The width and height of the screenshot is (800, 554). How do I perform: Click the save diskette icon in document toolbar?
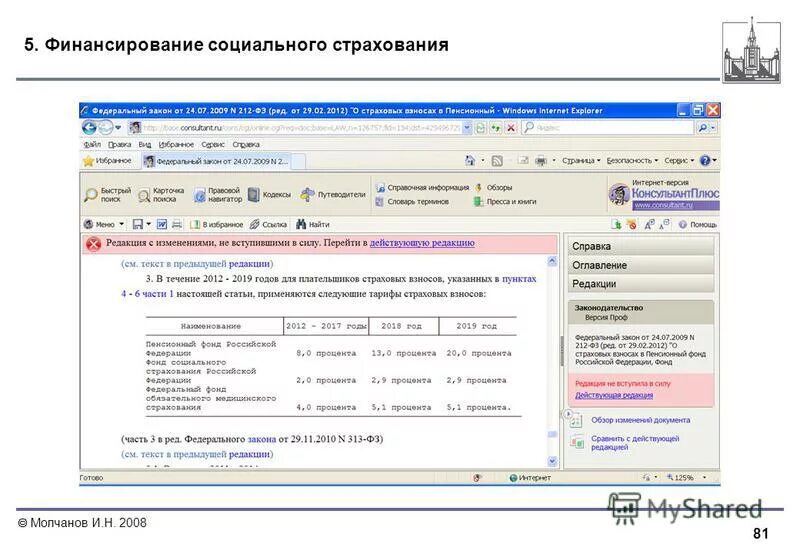[x=137, y=224]
